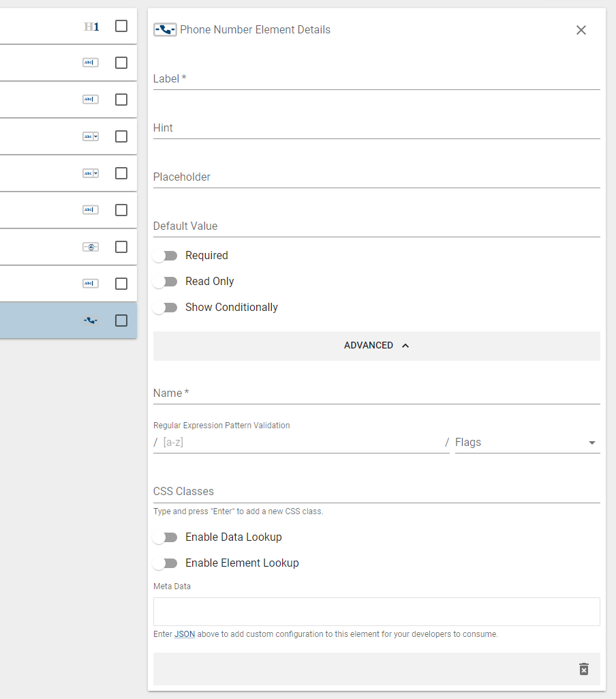
Task: Select lower of the two dropdown-select element icons
Action: tap(91, 173)
